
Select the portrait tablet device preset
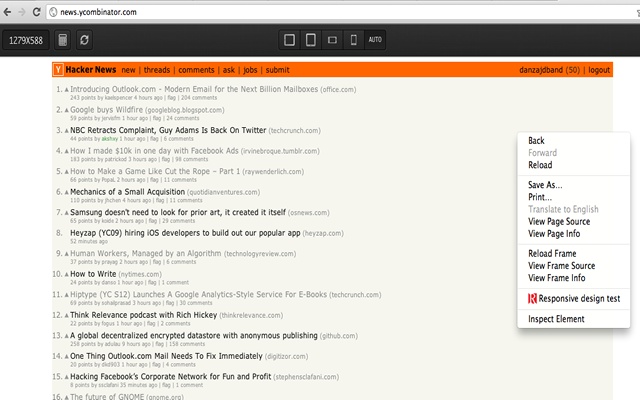[x=311, y=40]
